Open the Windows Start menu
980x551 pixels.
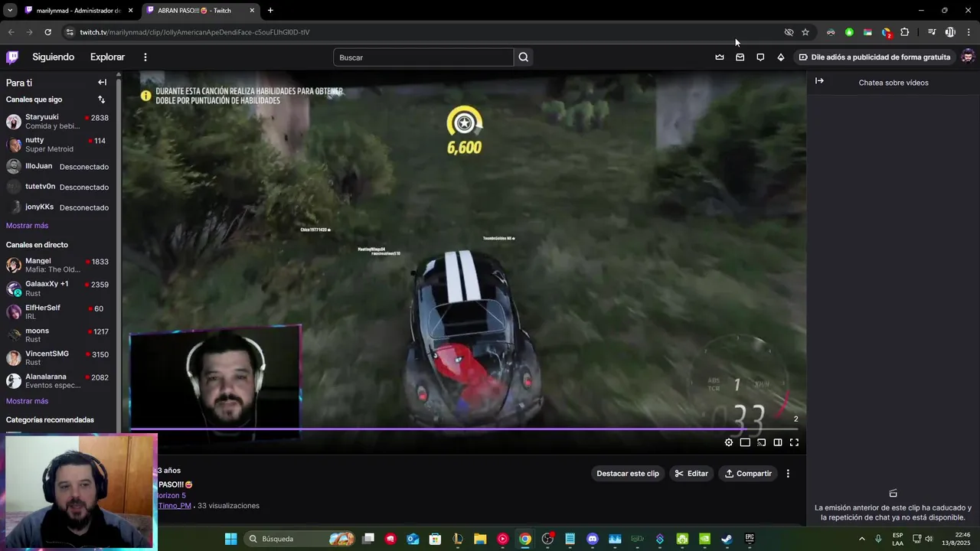[x=230, y=539]
